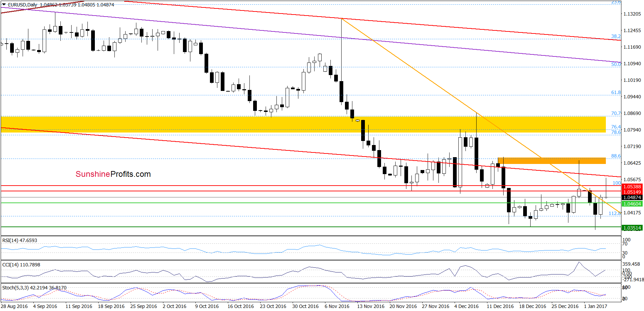Viewport: 644px width, 311px height.
Task: Click the 1 Jan 2017 date label
Action: pyautogui.click(x=596, y=306)
